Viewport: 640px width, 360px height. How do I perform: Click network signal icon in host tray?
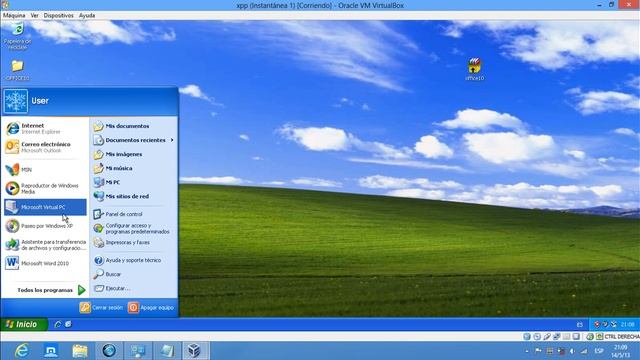coord(584,351)
